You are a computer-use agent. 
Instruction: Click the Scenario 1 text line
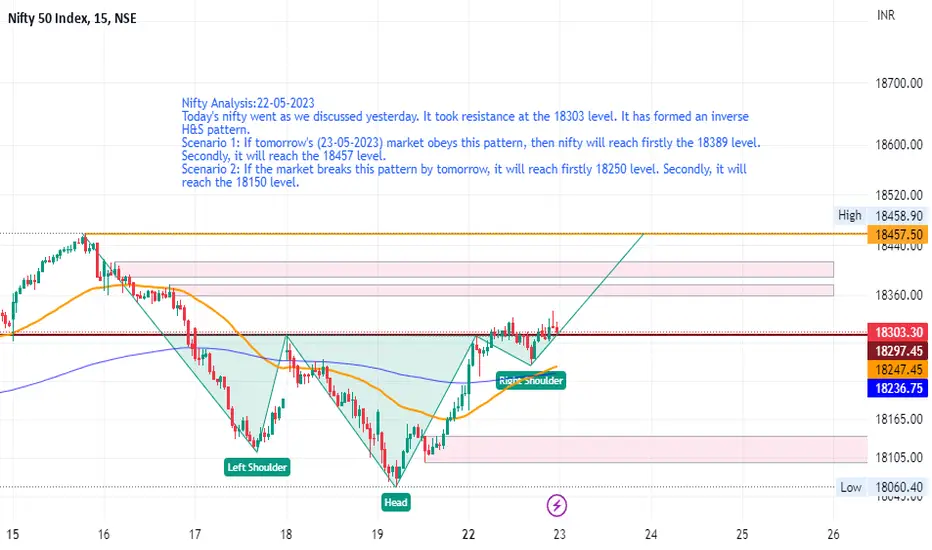pos(471,143)
